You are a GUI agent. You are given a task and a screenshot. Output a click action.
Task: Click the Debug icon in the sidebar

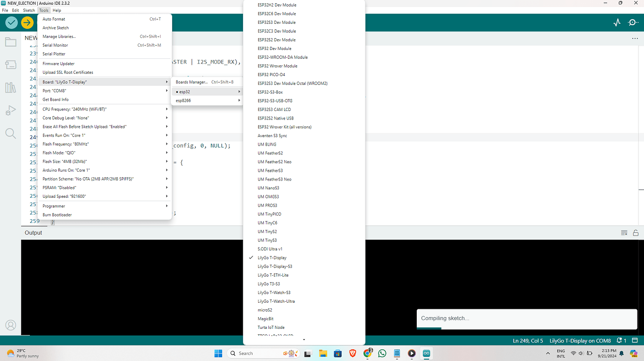10,110
